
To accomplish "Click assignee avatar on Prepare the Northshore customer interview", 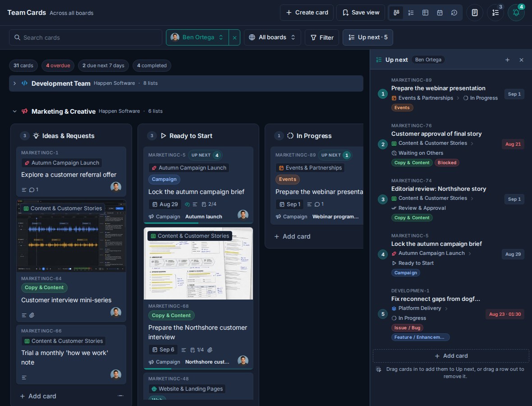I will point(243,360).
